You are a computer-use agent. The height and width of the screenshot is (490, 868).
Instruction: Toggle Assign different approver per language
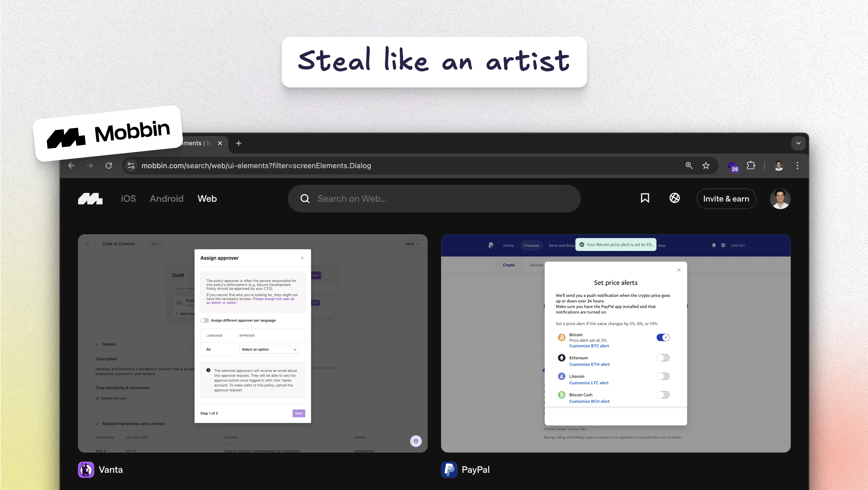click(204, 320)
